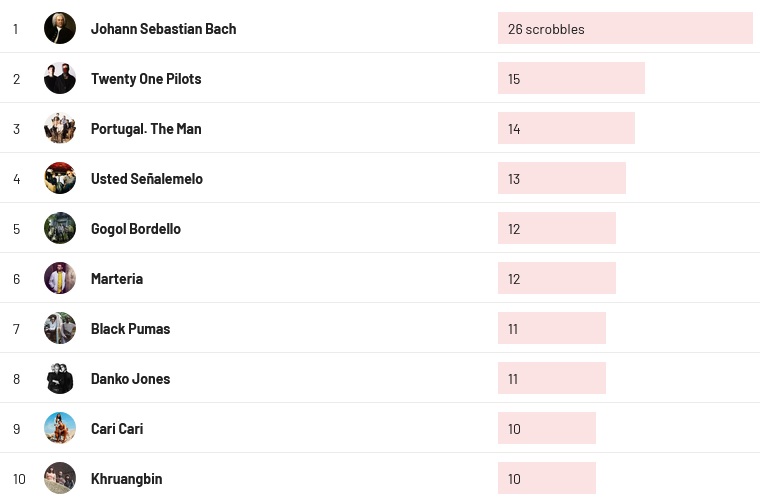Click Twenty One Pilots avatar image
Image resolution: width=760 pixels, height=502 pixels.
[x=60, y=78]
